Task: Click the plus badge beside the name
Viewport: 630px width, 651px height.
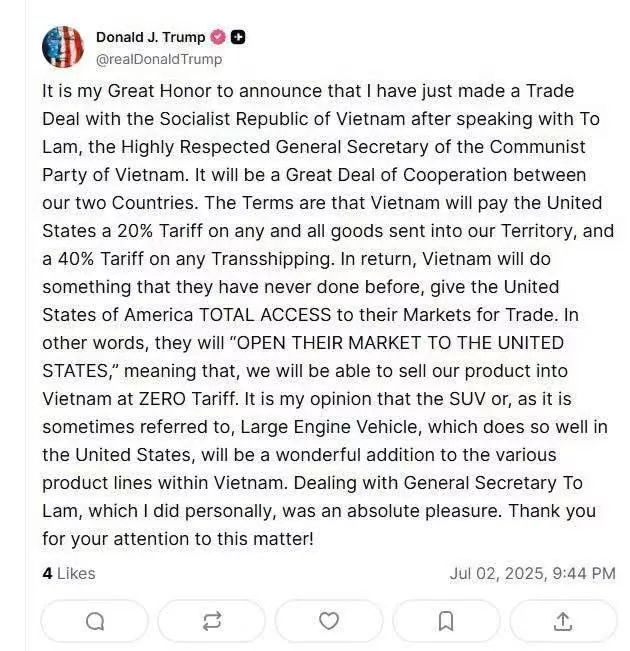Action: (238, 38)
